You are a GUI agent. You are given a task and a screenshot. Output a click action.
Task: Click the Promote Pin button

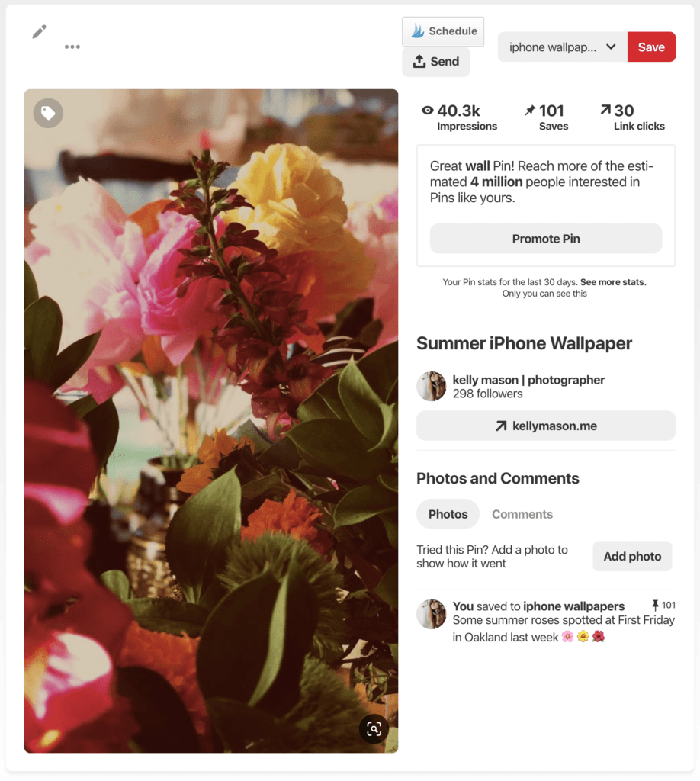tap(546, 239)
